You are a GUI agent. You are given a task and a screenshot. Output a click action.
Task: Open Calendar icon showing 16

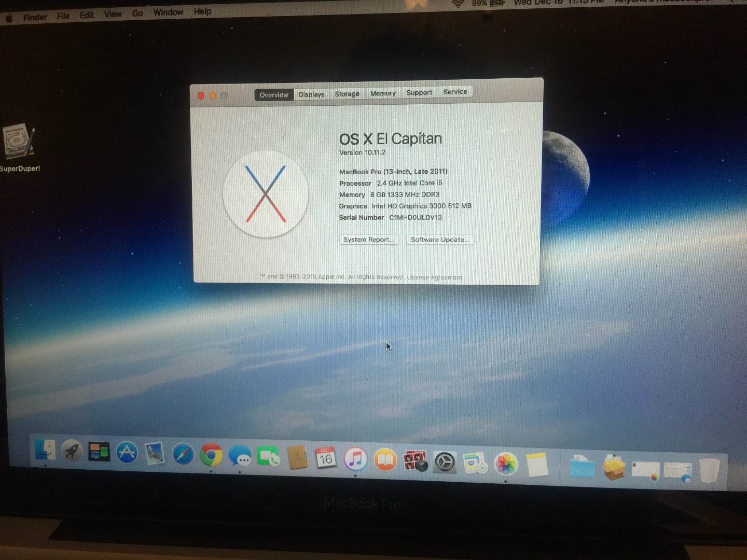pyautogui.click(x=326, y=459)
